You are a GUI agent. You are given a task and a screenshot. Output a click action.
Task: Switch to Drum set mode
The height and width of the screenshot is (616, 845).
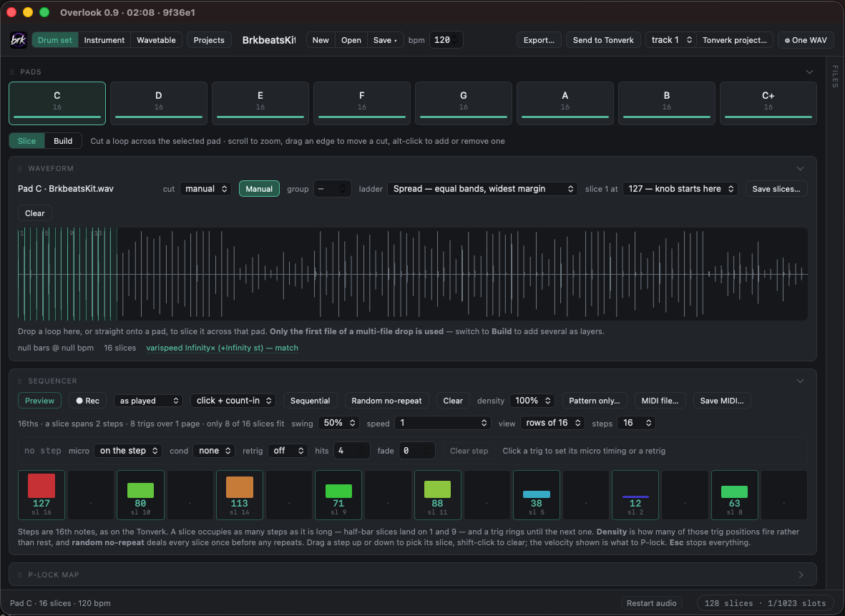(55, 40)
